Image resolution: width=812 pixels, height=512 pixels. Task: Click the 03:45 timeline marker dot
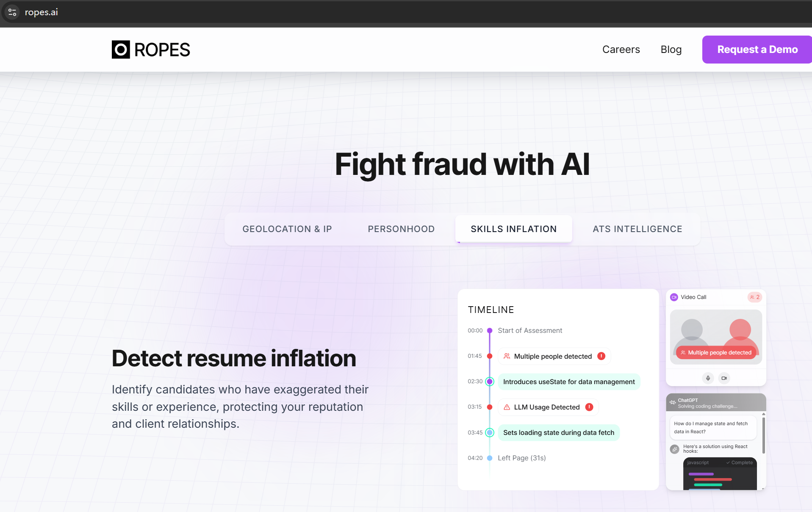490,432
